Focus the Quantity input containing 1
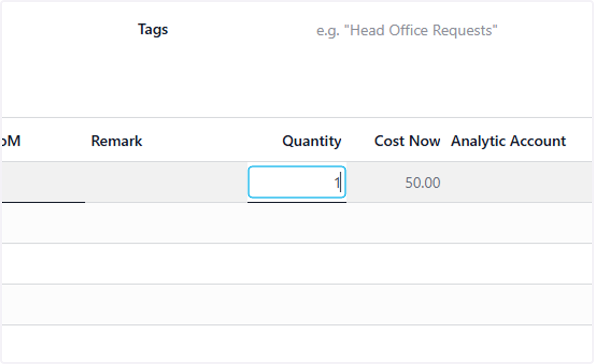 coord(297,182)
